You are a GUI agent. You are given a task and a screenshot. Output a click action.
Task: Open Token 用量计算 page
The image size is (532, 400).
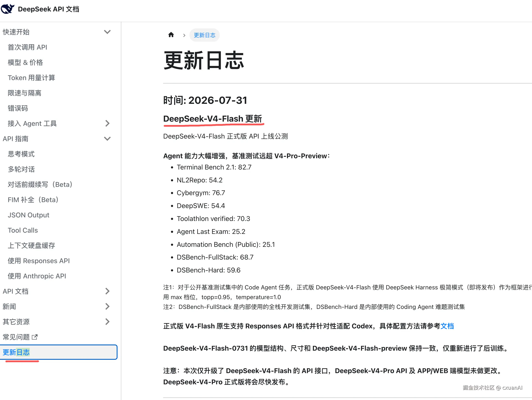[x=32, y=78]
